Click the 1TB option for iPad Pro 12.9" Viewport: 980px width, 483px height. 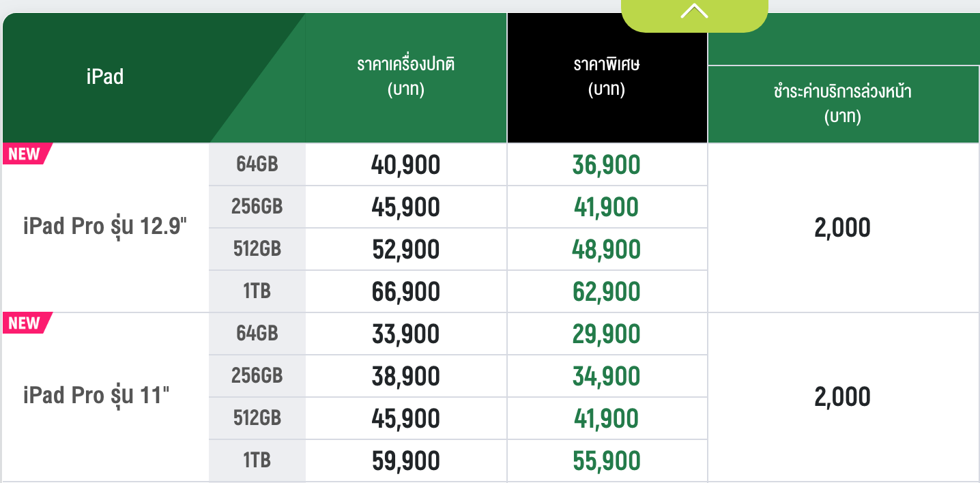click(257, 291)
